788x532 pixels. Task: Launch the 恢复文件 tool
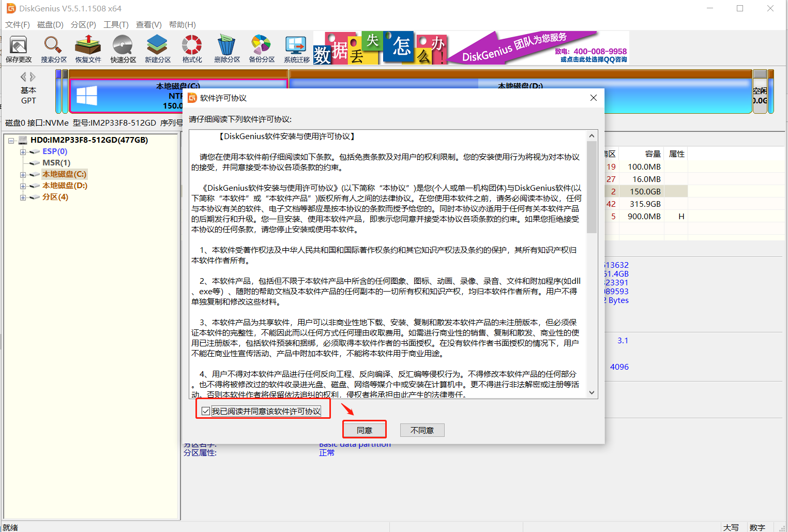coord(88,49)
